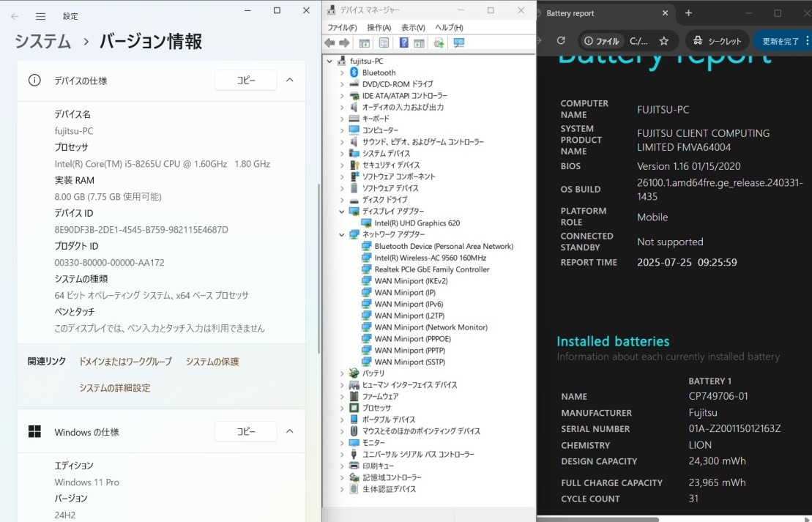Select the ヒューマン インターフェイス デバイス row

click(409, 385)
